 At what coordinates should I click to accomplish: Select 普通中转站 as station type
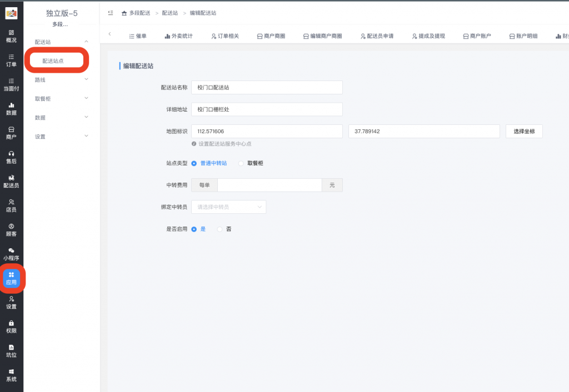click(194, 163)
